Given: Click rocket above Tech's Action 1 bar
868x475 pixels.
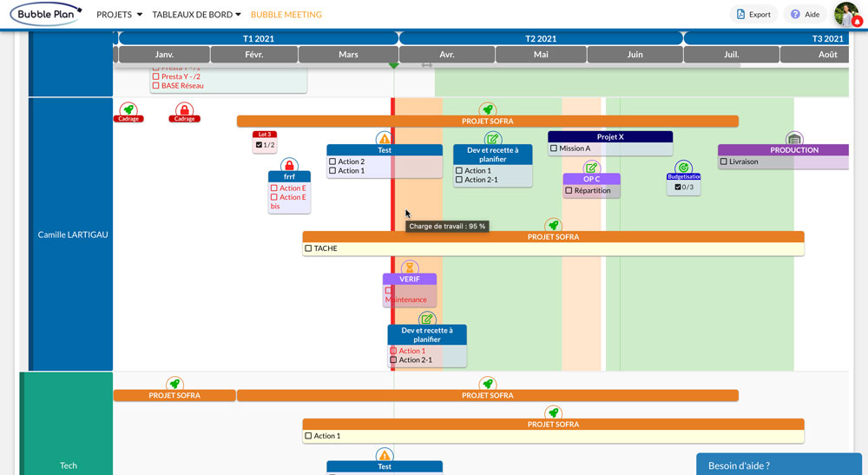Looking at the screenshot, I should click(x=553, y=412).
